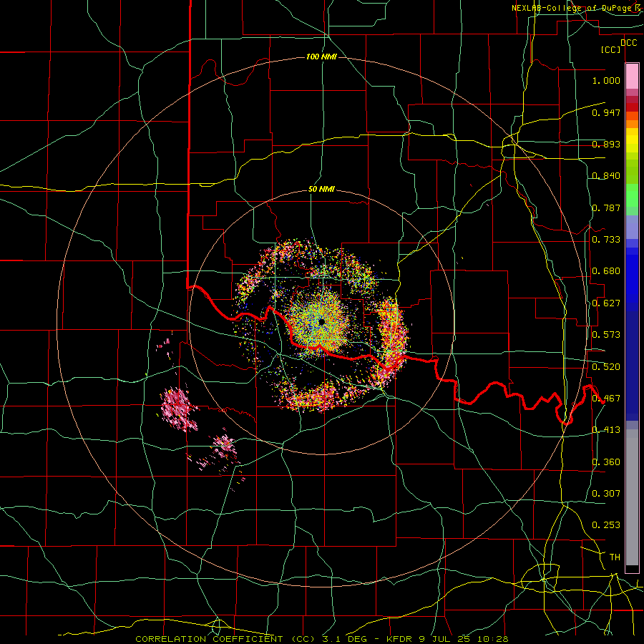Pick the gray segment of the color bar
This screenshot has width=644, height=644.
(632, 497)
